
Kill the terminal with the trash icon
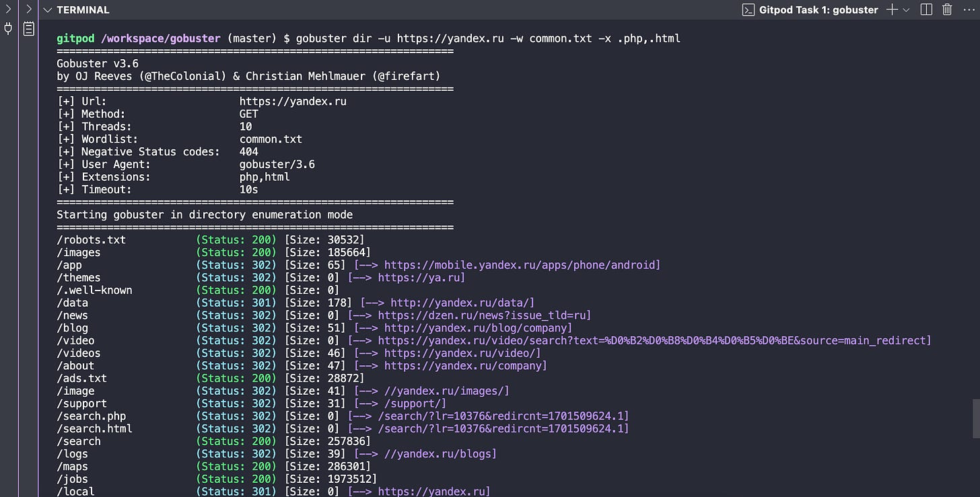(x=947, y=9)
